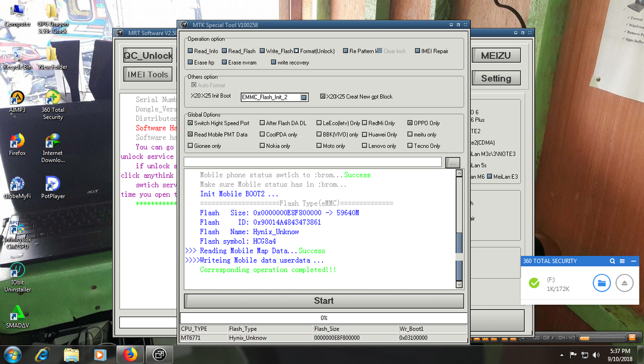Click the MEIZU button in MRT window
This screenshot has height=364, width=644.
pyautogui.click(x=496, y=55)
